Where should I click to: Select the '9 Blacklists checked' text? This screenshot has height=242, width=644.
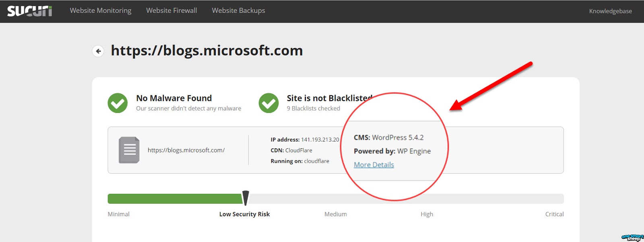pos(313,109)
